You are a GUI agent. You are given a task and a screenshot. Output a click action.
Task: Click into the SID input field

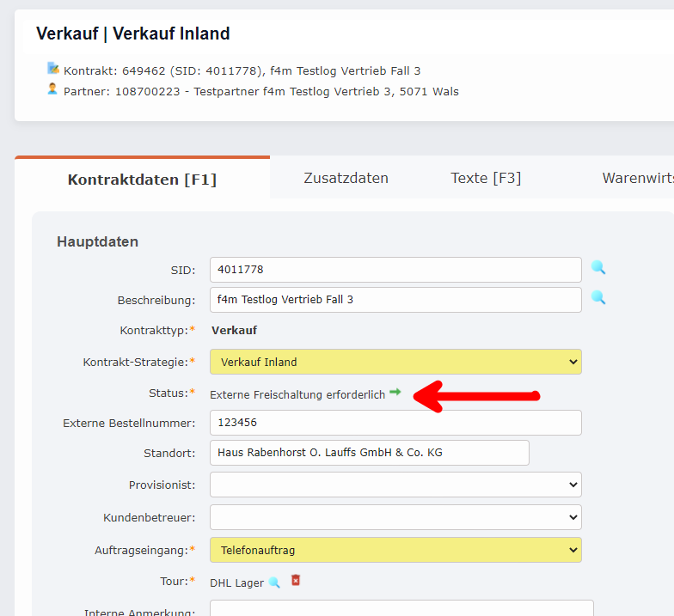point(395,270)
